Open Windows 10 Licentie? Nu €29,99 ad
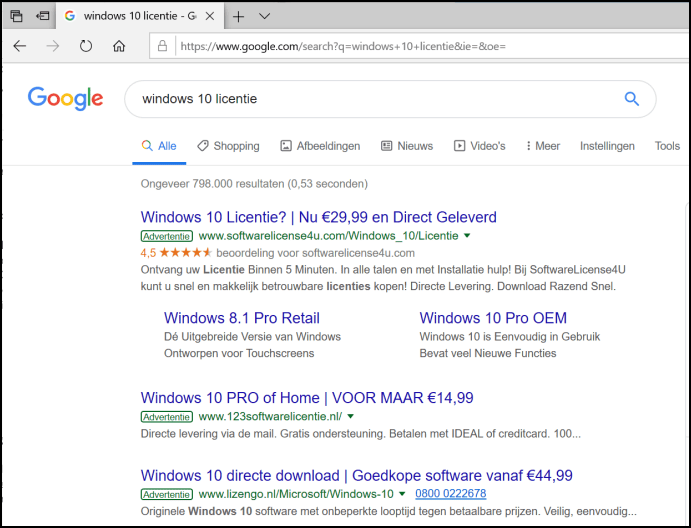Screen dimensions: 691x528 [319, 217]
